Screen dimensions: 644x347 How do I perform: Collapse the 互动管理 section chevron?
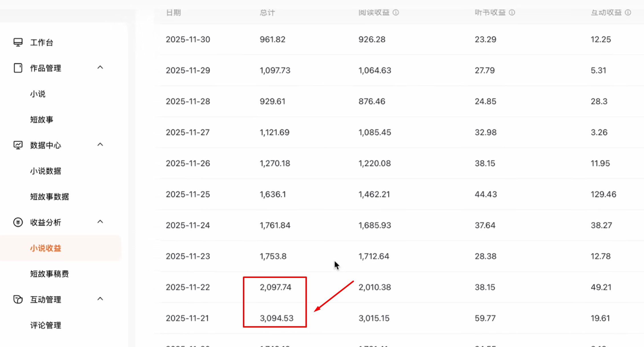[100, 299]
